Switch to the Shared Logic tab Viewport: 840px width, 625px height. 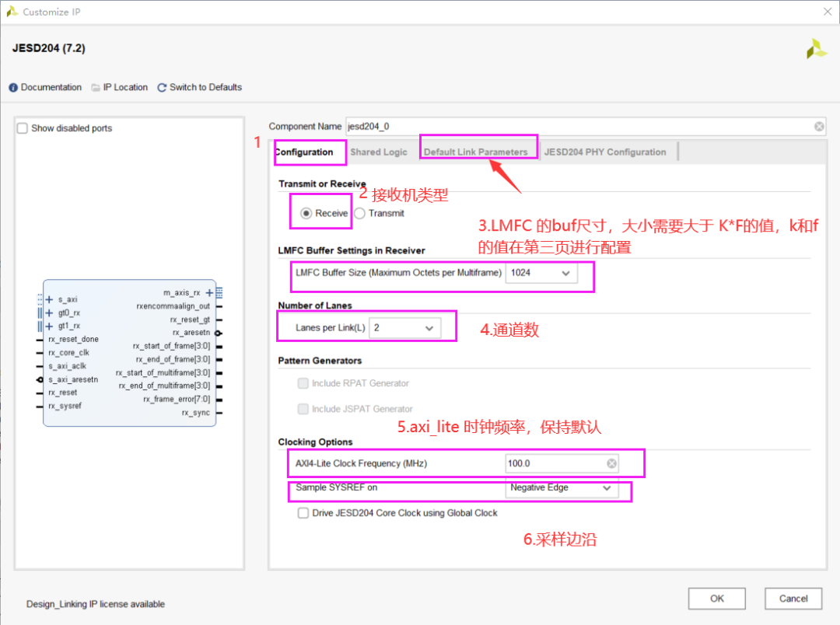pyautogui.click(x=379, y=152)
